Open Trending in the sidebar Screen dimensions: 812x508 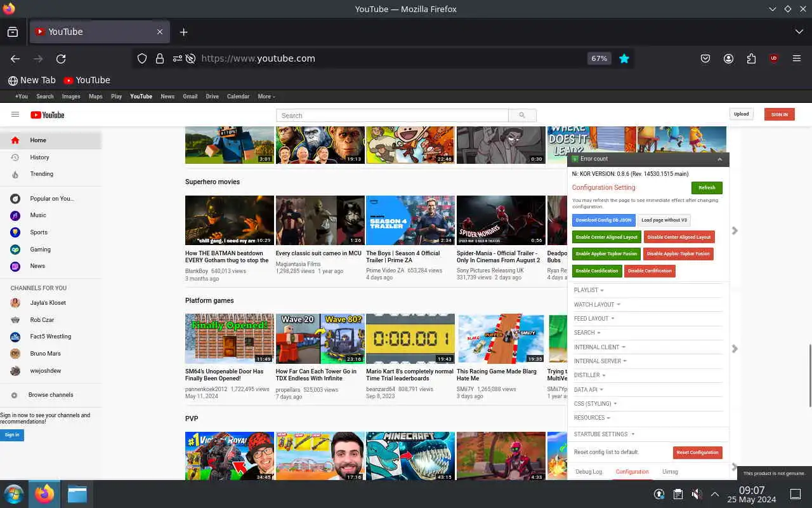(x=42, y=173)
